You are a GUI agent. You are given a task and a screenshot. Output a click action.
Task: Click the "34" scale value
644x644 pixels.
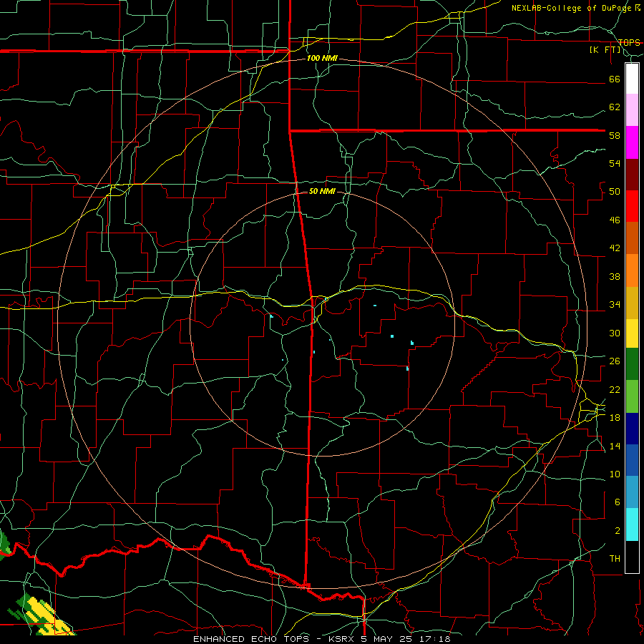click(615, 305)
